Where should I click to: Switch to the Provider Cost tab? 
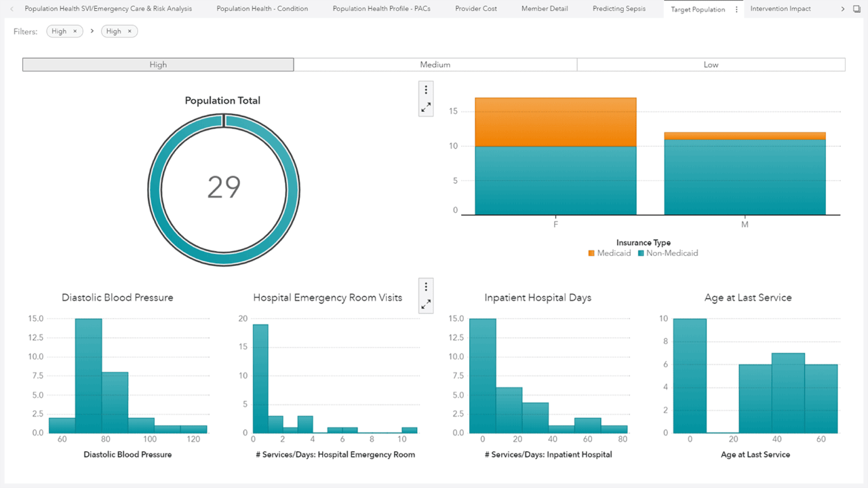click(x=476, y=9)
